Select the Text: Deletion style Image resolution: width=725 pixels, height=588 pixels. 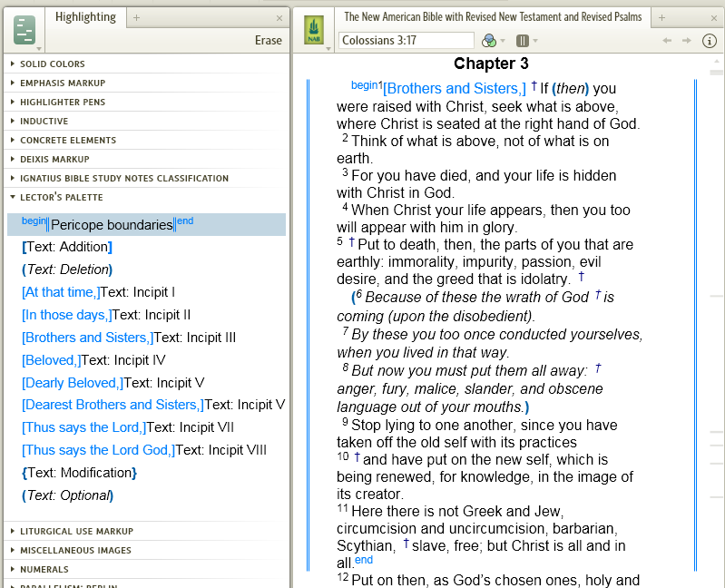pos(67,269)
